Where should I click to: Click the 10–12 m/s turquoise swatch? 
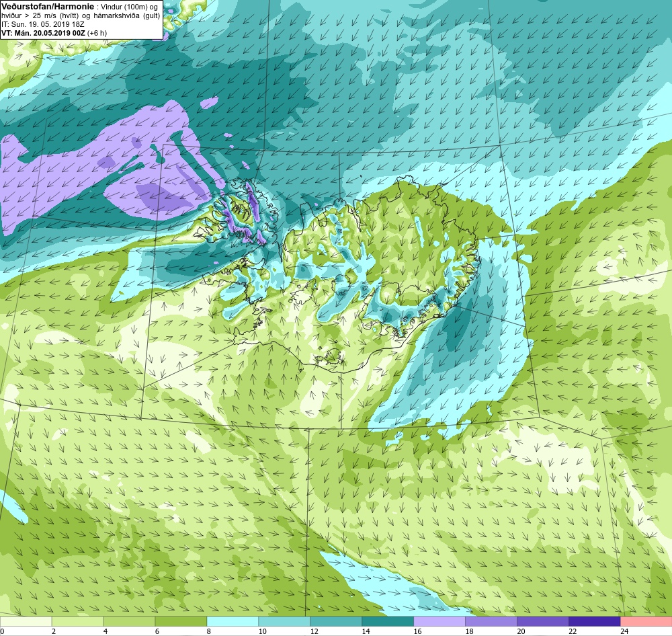[x=284, y=621]
